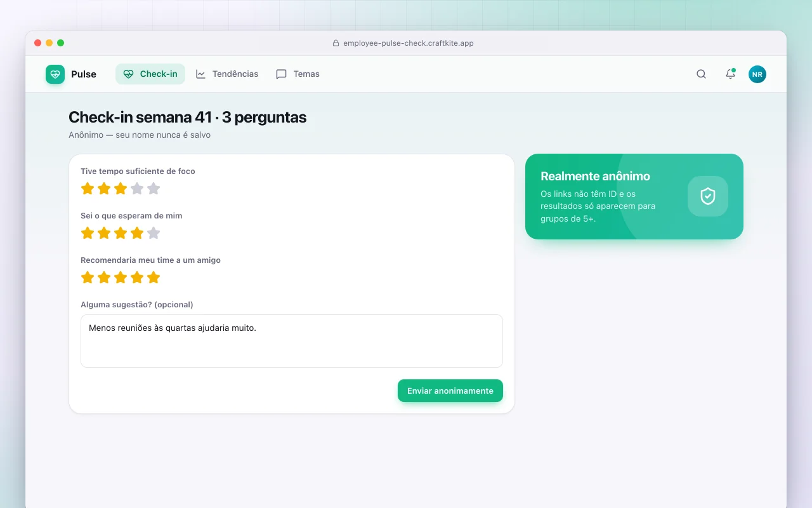Click 'Anônimo — seu nome nunca é salvo' subtitle
This screenshot has height=508, width=812.
click(x=140, y=135)
